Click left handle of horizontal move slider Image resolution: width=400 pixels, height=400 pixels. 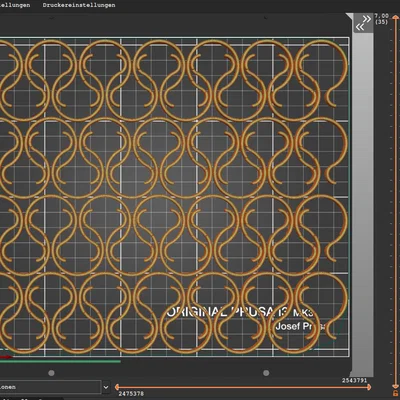117,387
